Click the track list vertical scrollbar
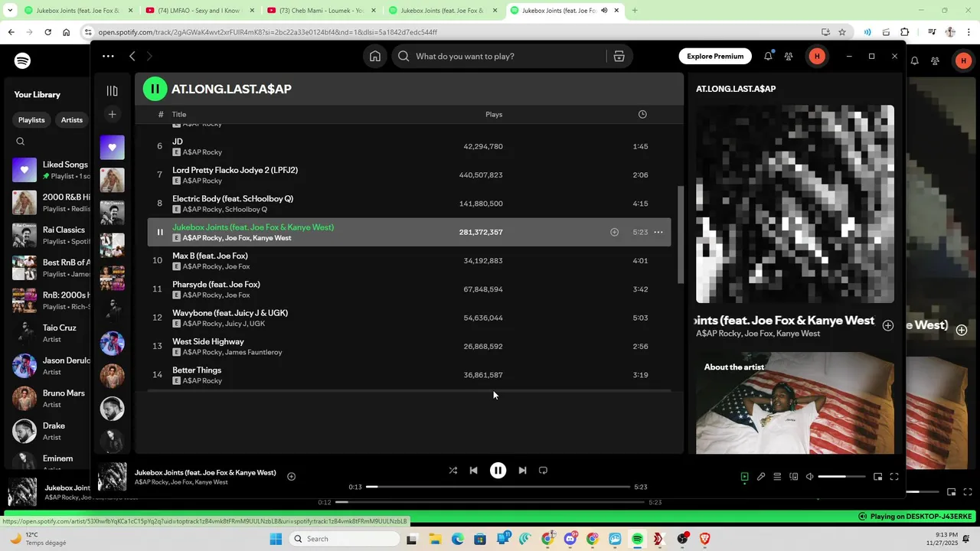The image size is (980, 551). [679, 234]
